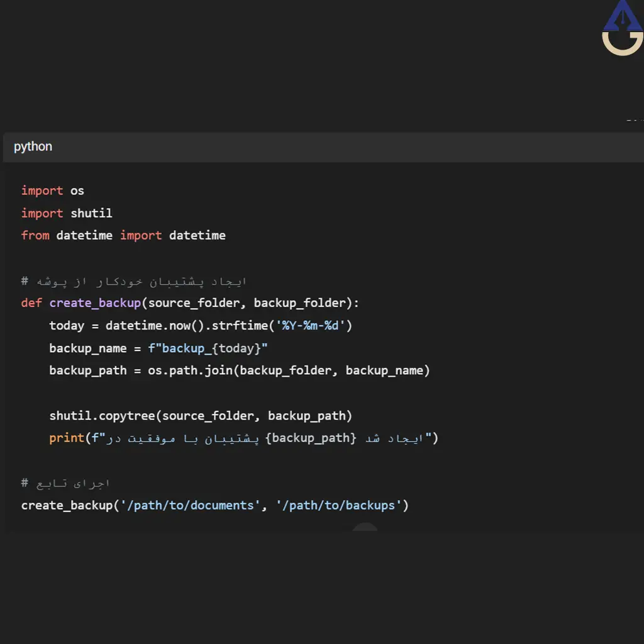The width and height of the screenshot is (644, 644).
Task: Click the 'backup_name =' assignment line
Action: [x=158, y=348]
